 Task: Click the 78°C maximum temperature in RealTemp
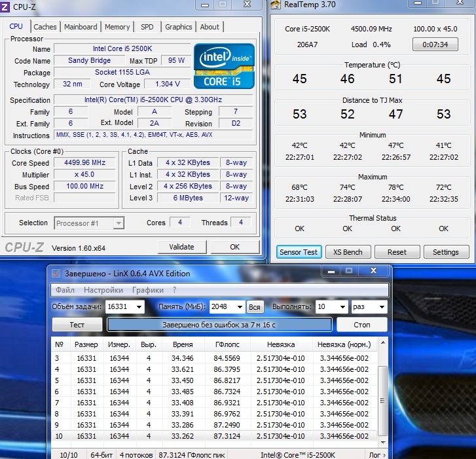[395, 188]
